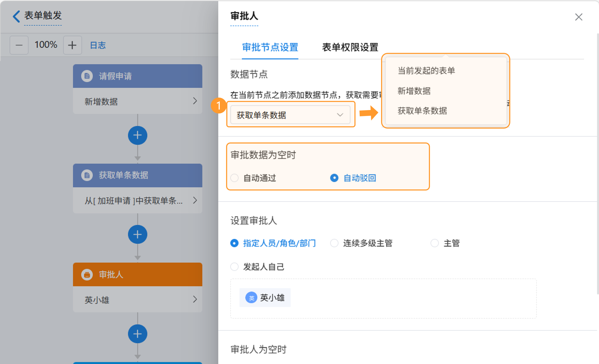Screen dimensions: 599x364
Task: Switch to 表单权限设置 tab
Action: (x=350, y=47)
